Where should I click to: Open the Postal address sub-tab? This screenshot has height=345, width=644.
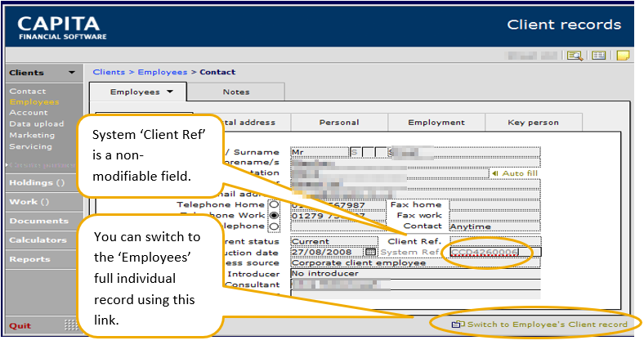[257, 123]
